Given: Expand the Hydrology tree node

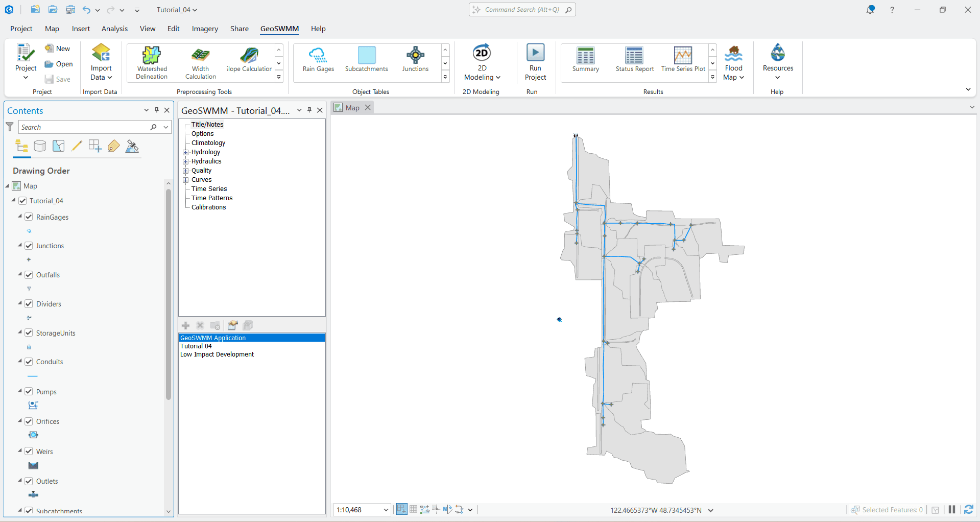Looking at the screenshot, I should [x=186, y=152].
